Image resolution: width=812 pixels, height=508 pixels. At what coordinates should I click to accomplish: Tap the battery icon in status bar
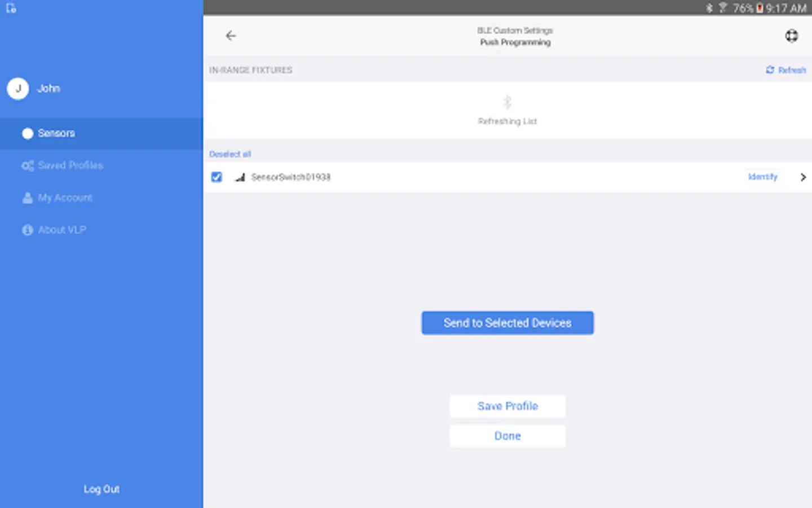click(x=760, y=8)
